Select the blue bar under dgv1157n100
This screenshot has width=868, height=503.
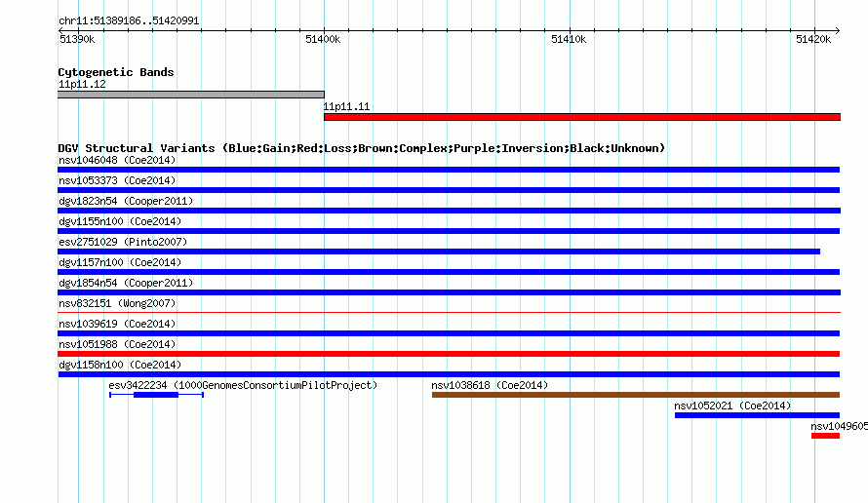coord(449,272)
